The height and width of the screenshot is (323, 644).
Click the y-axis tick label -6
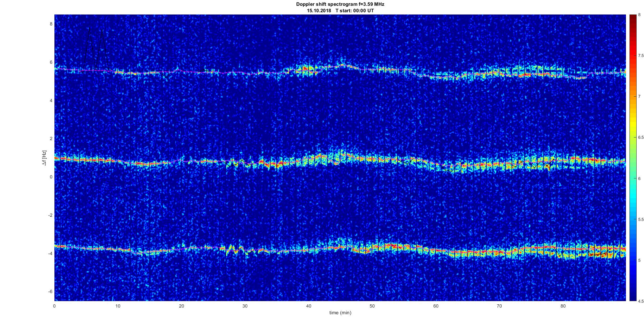(x=50, y=291)
